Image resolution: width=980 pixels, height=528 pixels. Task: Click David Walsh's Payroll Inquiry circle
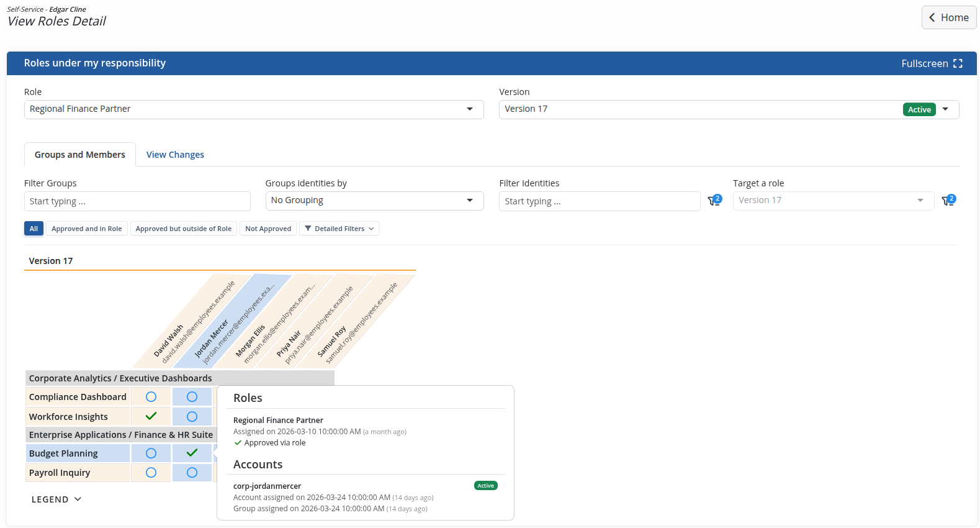[x=151, y=473]
